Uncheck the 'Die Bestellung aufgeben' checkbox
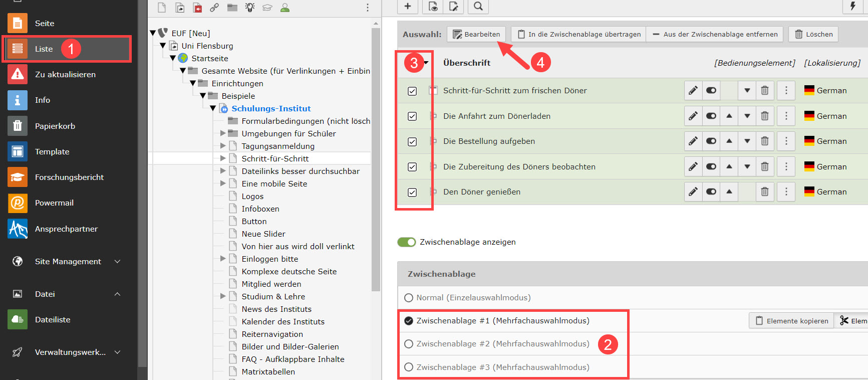This screenshot has width=868, height=380. [x=412, y=142]
